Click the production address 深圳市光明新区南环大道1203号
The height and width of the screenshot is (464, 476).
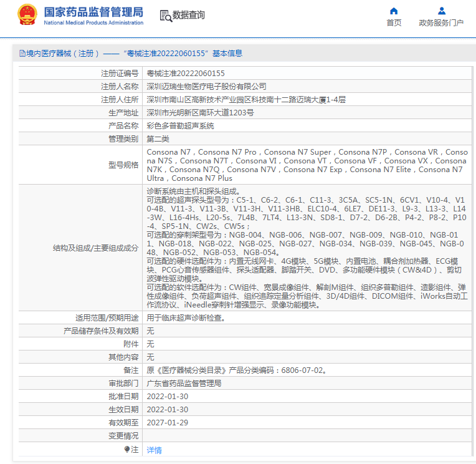pyautogui.click(x=200, y=112)
